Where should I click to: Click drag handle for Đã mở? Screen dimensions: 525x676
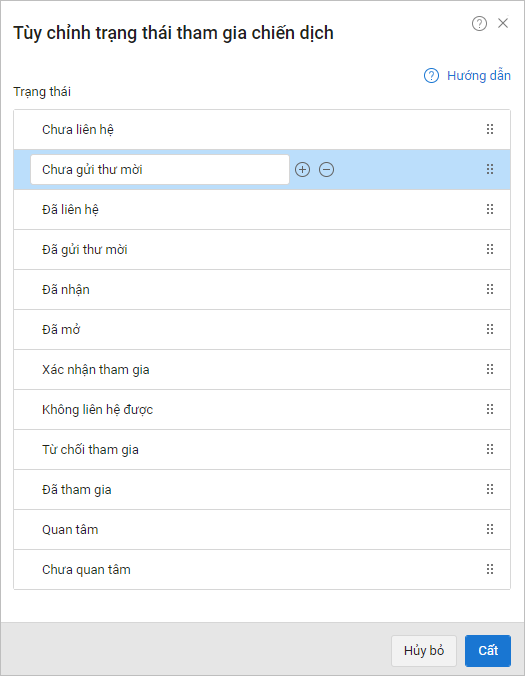(x=490, y=329)
